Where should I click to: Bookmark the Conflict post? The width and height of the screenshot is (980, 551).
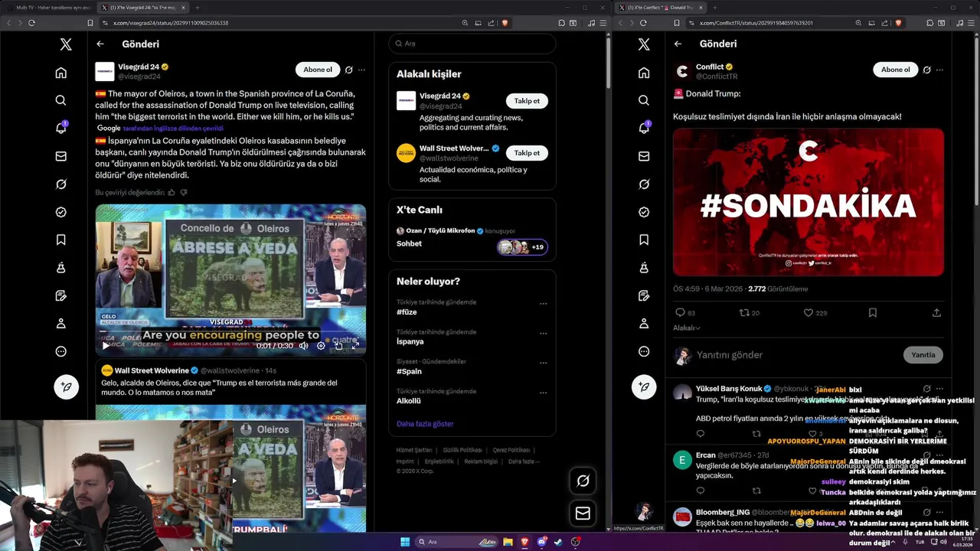tap(873, 313)
